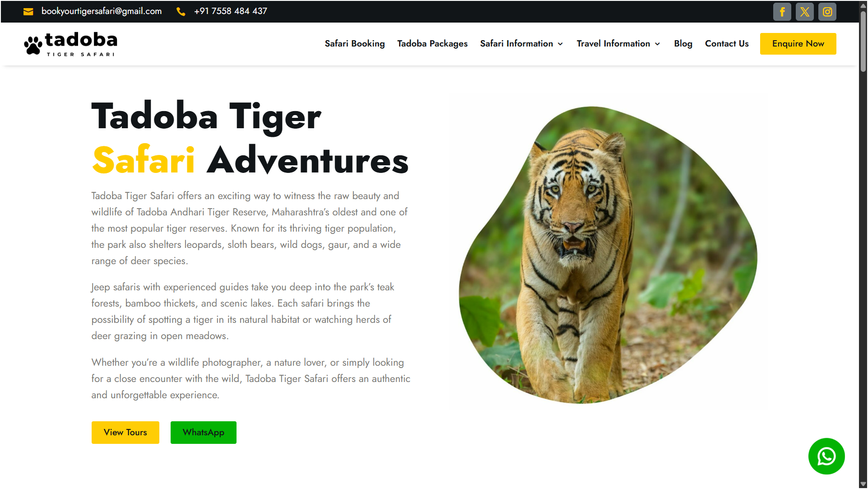Click the green WhatsApp button
This screenshot has width=868, height=489.
pos(203,432)
